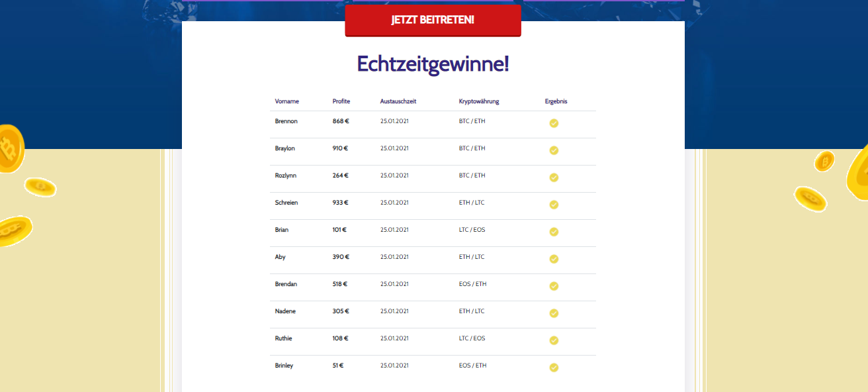Screen dimensions: 868x392
Task: Click the result checkmark for Nadene
Action: [x=554, y=313]
